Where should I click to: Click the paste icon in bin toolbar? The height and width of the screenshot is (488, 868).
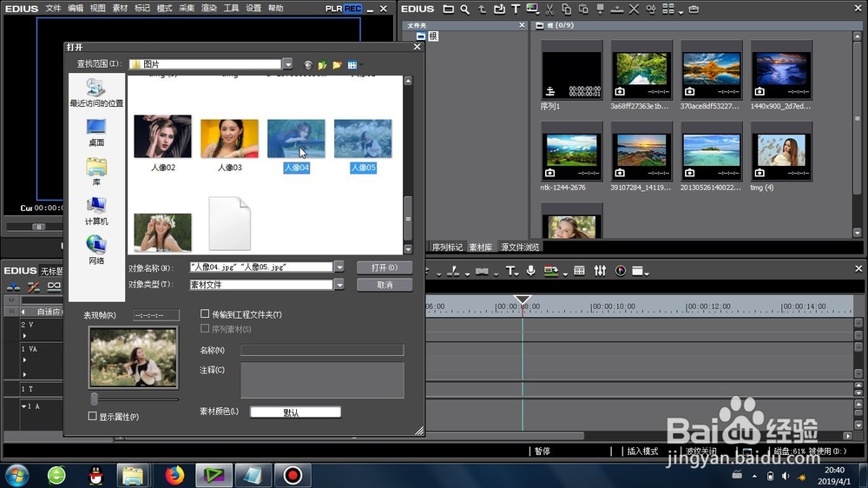point(583,9)
